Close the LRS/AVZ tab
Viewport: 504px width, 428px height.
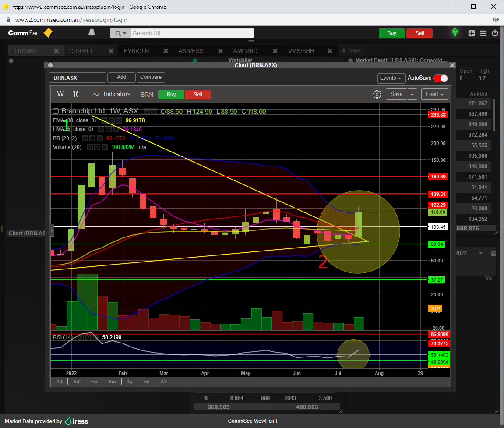pos(56,51)
